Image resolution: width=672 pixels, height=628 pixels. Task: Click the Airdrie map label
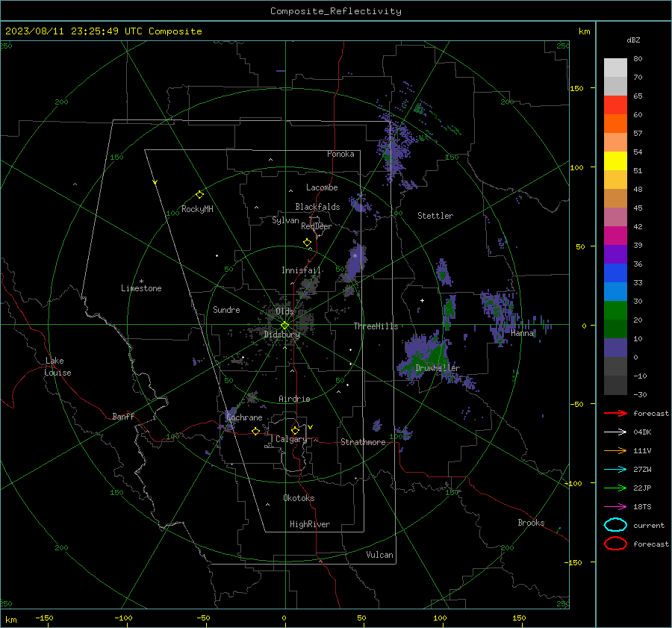(294, 399)
